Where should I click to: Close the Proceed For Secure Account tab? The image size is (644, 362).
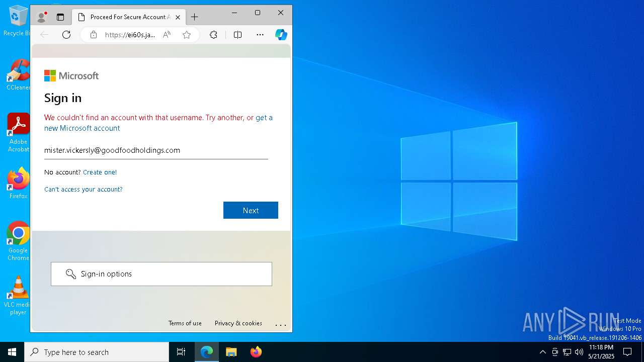click(x=178, y=17)
